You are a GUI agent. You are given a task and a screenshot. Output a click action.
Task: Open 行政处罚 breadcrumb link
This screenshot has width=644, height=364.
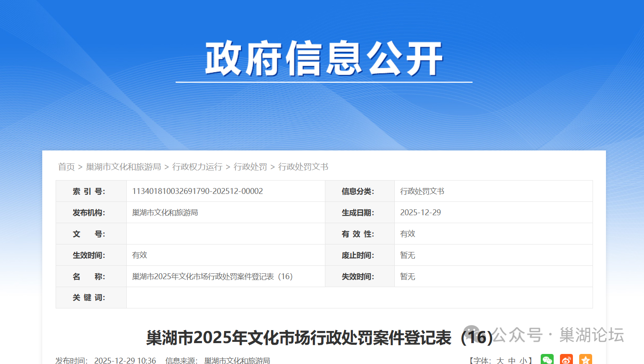[250, 167]
